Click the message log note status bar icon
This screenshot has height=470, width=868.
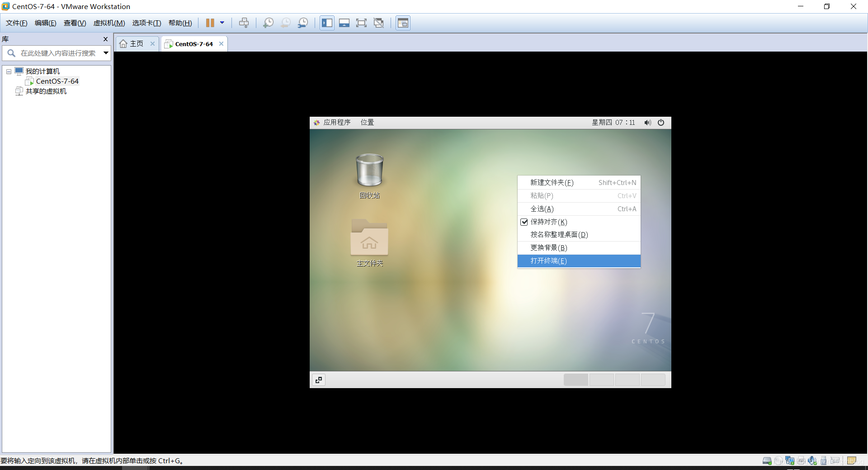(852, 461)
